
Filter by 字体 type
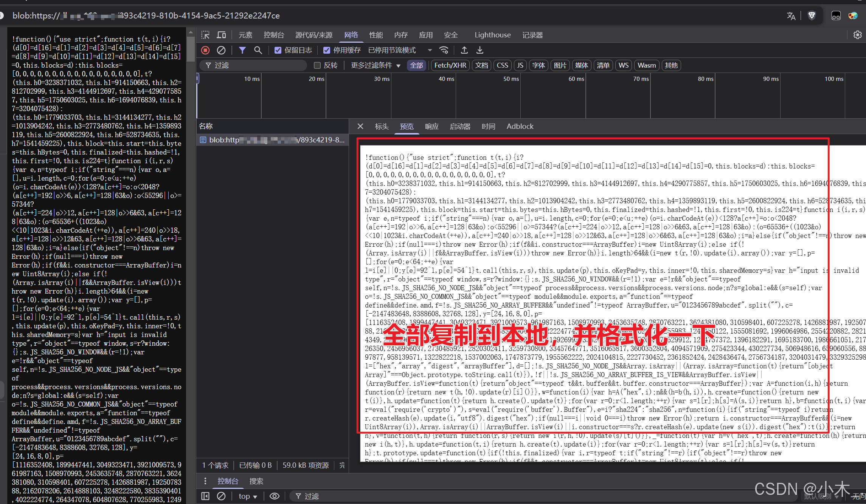539,65
